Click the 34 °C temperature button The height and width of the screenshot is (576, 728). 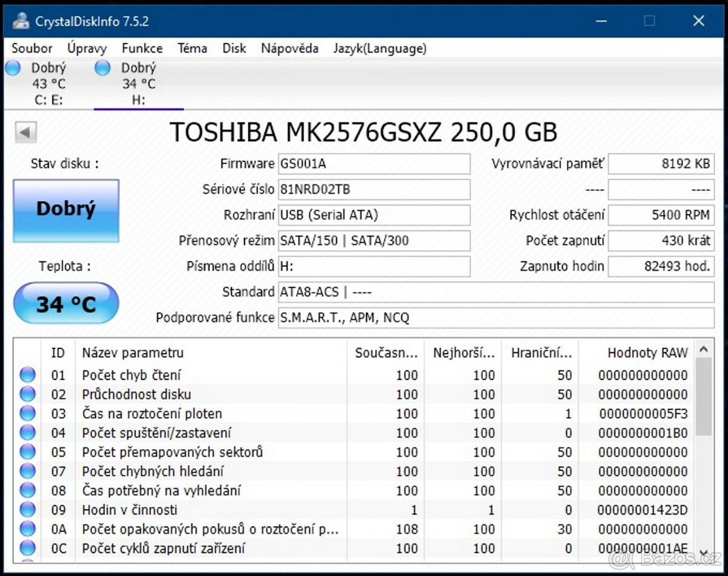66,303
